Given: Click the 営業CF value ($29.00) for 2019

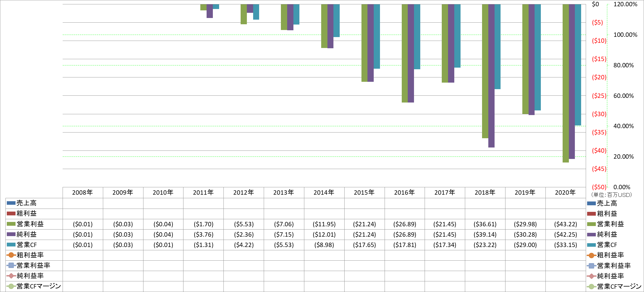Looking at the screenshot, I should (x=525, y=245).
